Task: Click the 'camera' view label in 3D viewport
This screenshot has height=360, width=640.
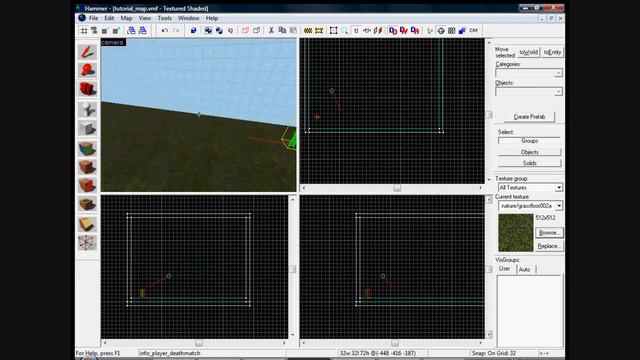Action: point(113,42)
